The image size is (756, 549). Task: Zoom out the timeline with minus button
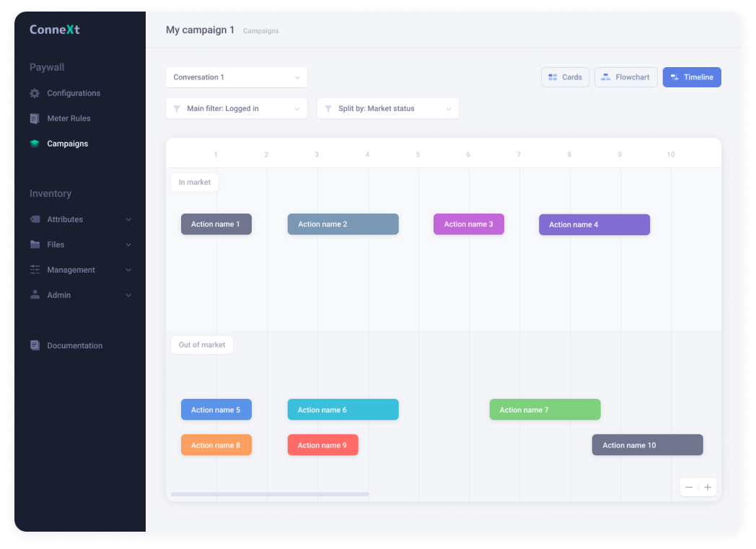[x=689, y=488]
